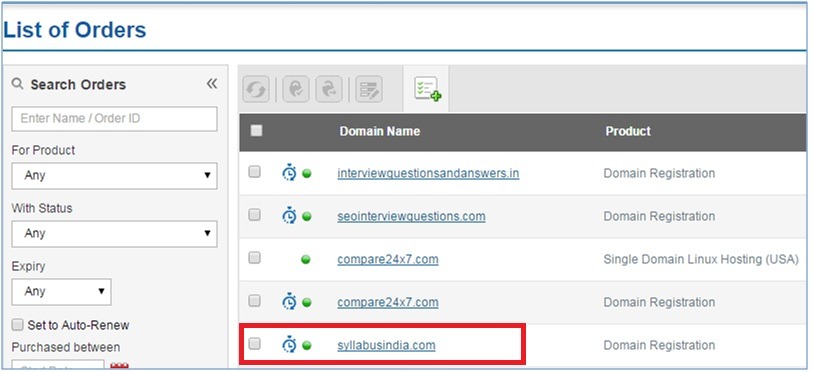The height and width of the screenshot is (372, 813).
Task: Click Domain Registration cell for seointerviewquestions.com
Action: [x=659, y=216]
